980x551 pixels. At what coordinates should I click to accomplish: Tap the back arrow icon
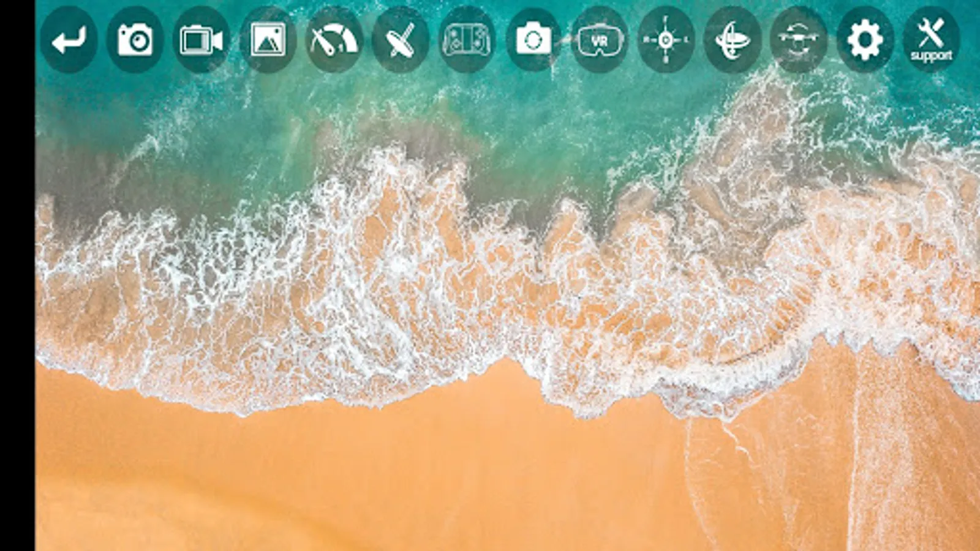coord(69,40)
